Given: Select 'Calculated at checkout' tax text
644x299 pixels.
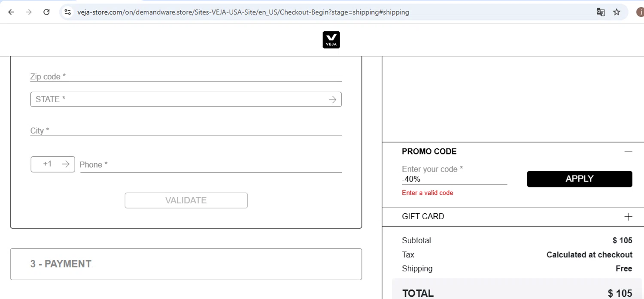Looking at the screenshot, I should [589, 255].
